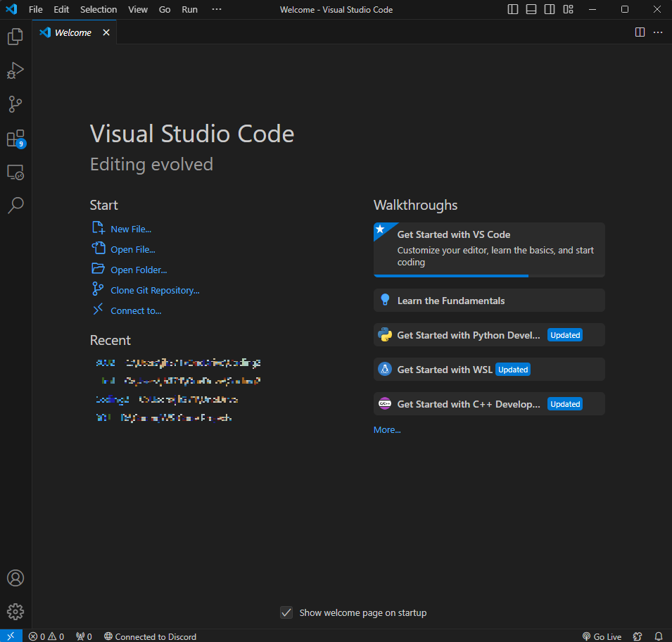Click the feedback/copilot icon next to Go Live
Viewport: 672px width, 642px height.
click(x=638, y=636)
